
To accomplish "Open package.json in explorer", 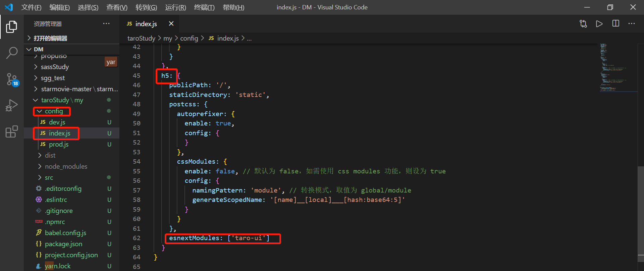I will pos(71,244).
